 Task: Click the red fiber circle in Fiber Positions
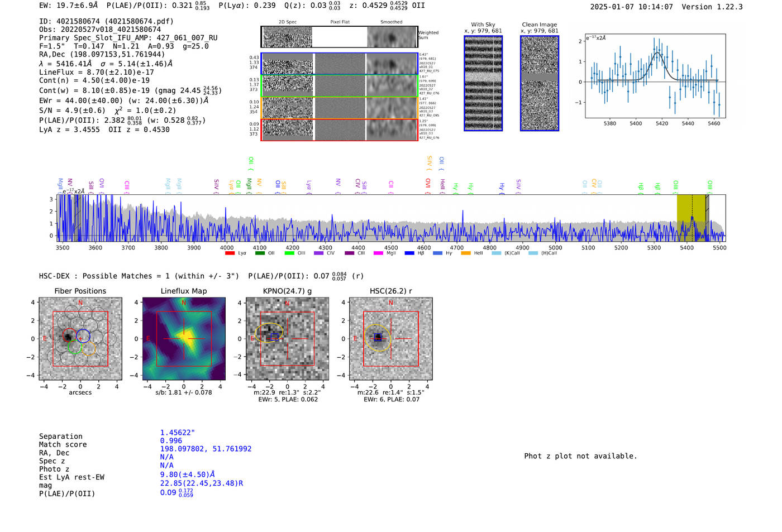(x=70, y=337)
